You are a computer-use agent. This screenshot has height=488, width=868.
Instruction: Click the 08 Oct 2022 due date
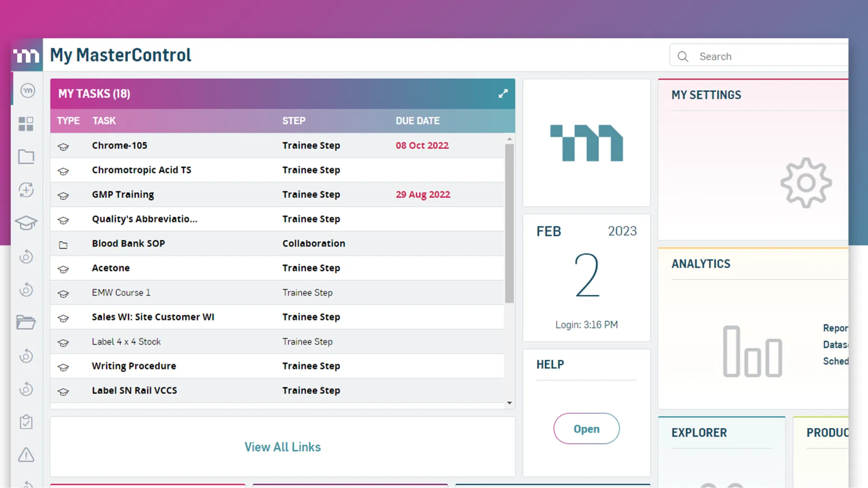pos(422,145)
